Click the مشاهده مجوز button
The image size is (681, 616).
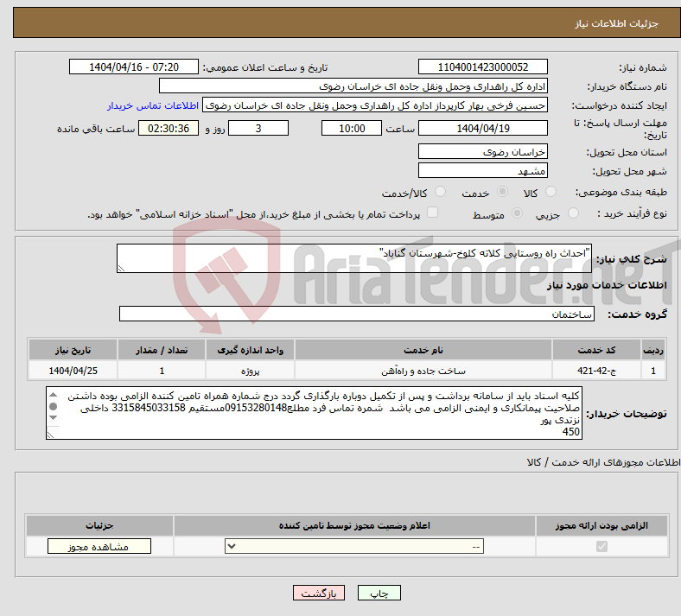point(99,546)
